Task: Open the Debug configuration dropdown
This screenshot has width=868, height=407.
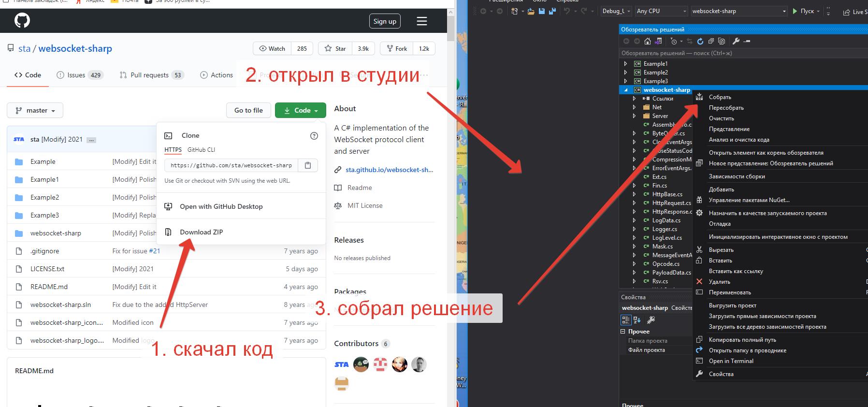Action: [616, 11]
